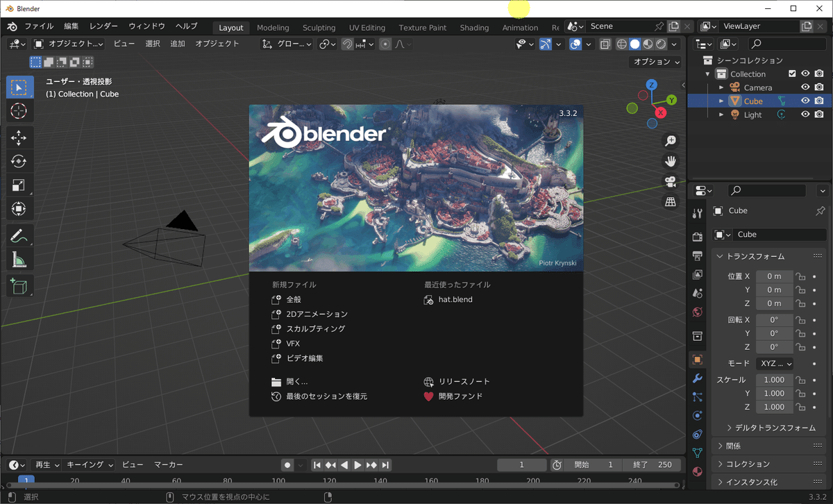
Task: Expand the Light item in the outliner
Action: 722,115
